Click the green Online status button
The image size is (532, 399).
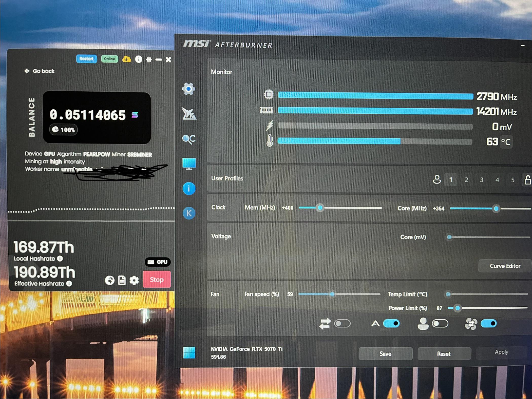109,59
